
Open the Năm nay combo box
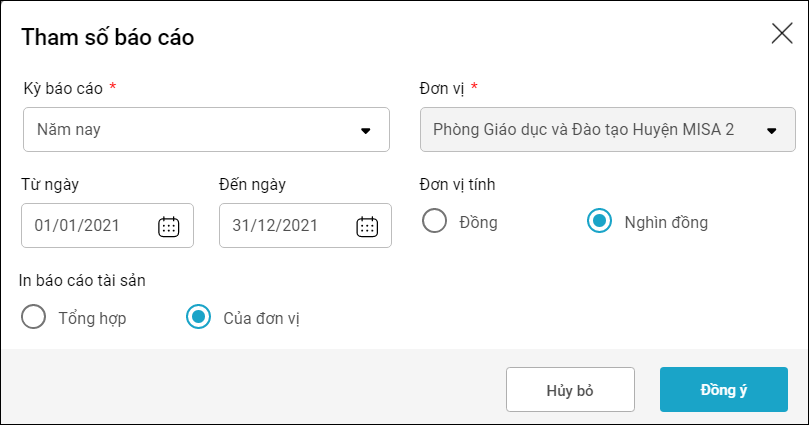click(206, 129)
